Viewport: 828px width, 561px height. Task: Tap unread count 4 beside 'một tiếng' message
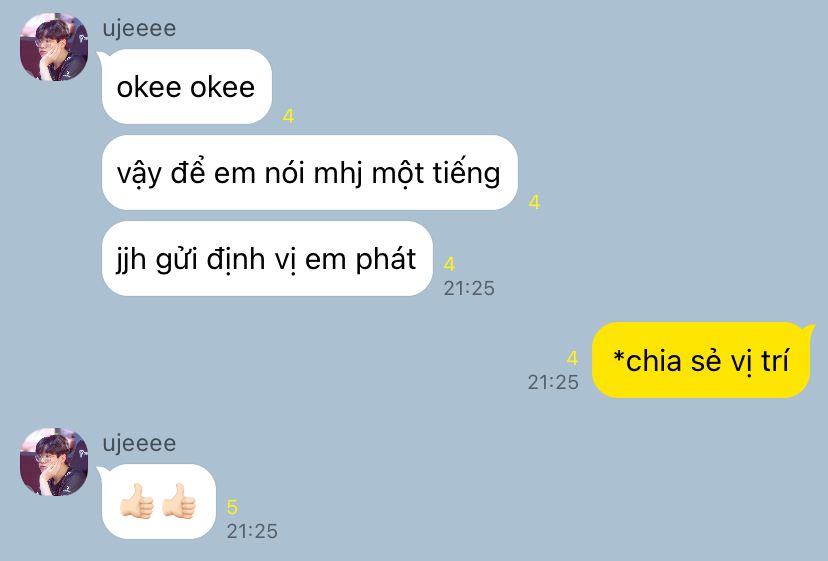pyautogui.click(x=534, y=202)
